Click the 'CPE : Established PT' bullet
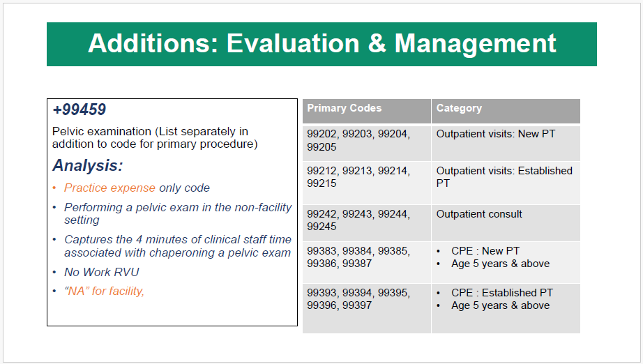Screen dimensions: 643x364 pos(502,293)
